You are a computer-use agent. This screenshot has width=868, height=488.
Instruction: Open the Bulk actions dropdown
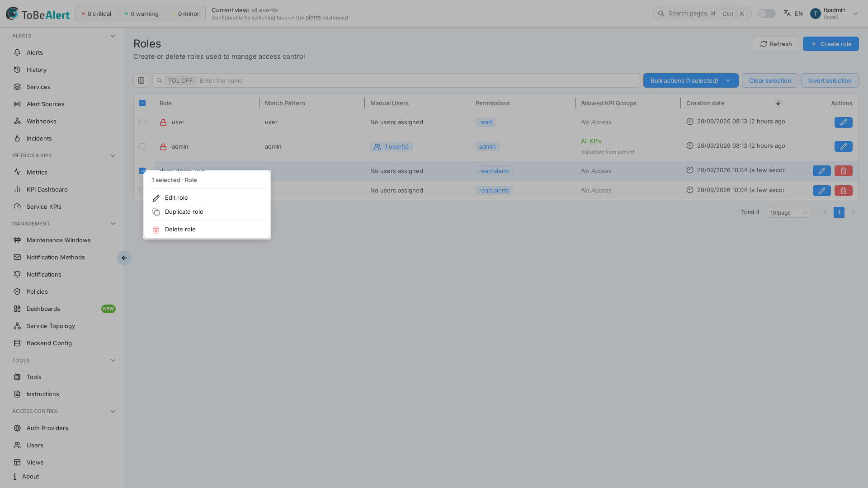(x=691, y=80)
